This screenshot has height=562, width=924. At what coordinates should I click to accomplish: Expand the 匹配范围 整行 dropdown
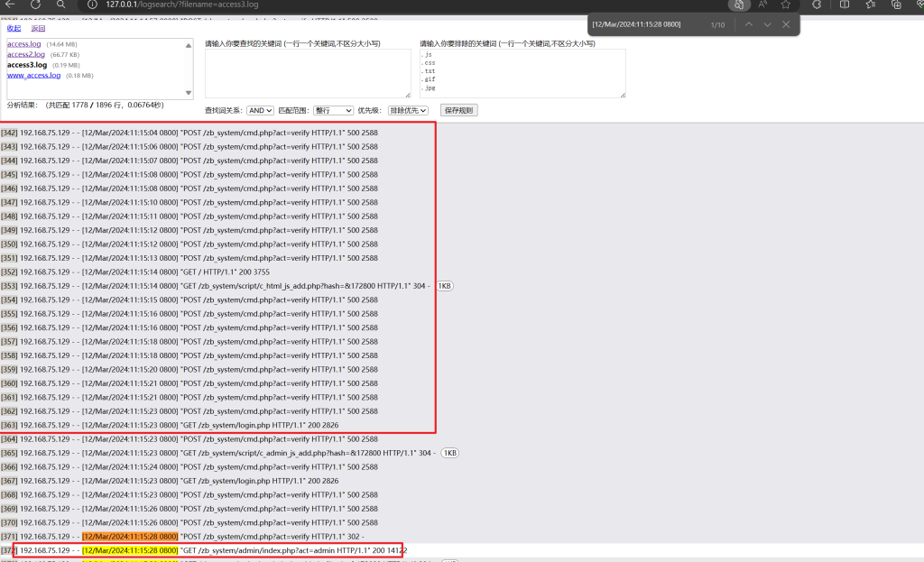pos(333,110)
